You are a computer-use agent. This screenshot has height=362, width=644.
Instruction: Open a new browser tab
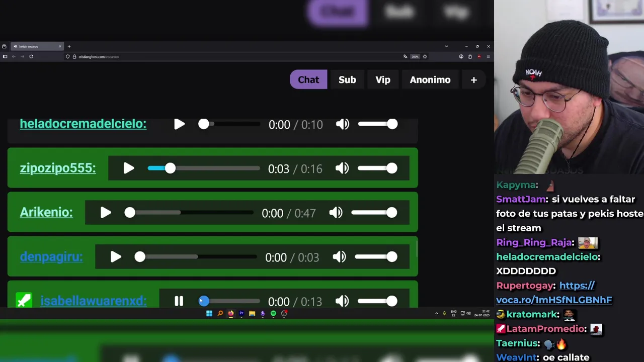(x=69, y=46)
